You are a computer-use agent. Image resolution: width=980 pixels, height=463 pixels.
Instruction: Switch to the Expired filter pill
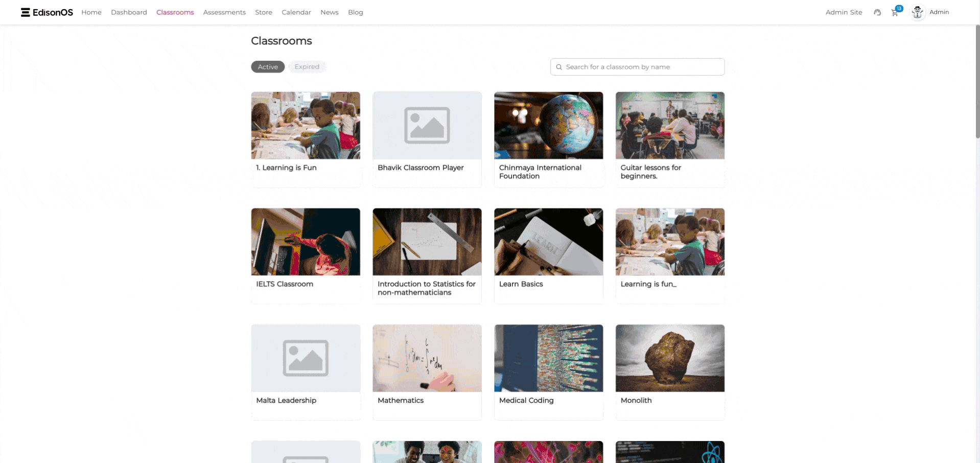pos(307,67)
